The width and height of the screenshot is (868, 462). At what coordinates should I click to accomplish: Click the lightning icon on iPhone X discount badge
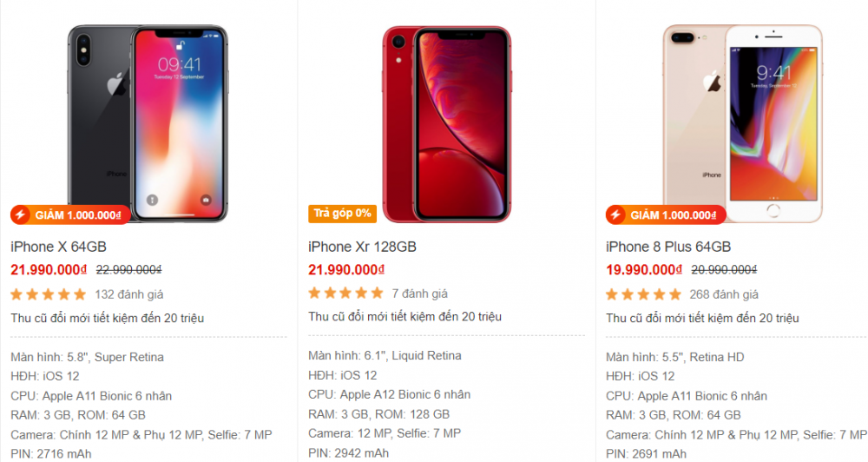(21, 215)
